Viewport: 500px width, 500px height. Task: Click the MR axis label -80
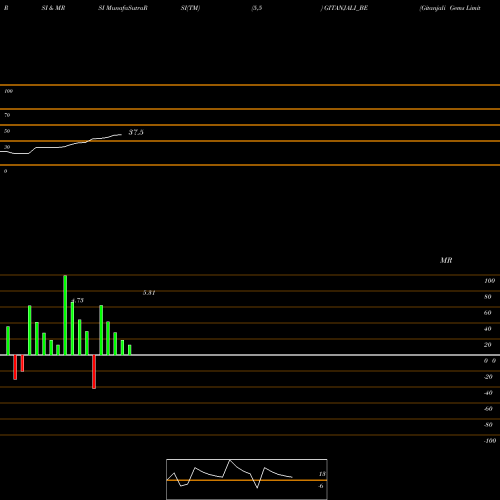[488, 425]
